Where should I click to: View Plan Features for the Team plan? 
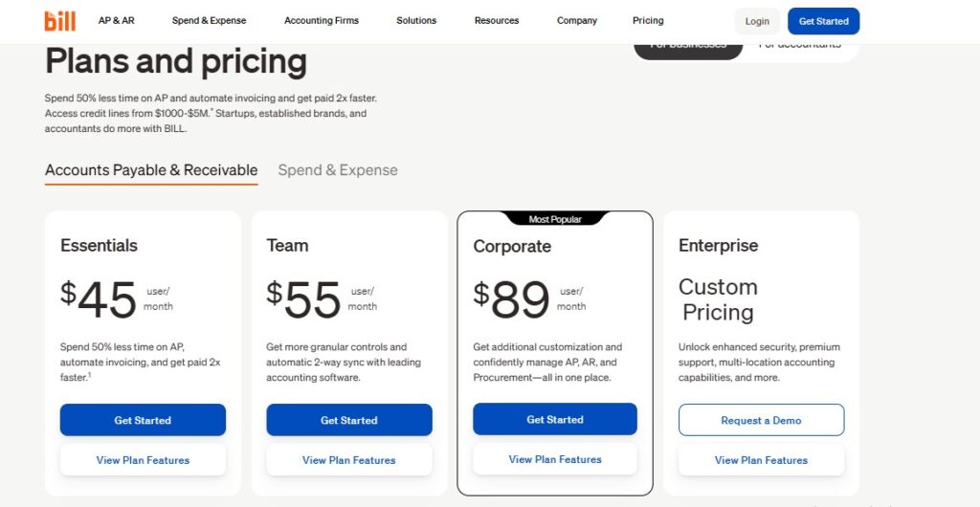(x=349, y=460)
